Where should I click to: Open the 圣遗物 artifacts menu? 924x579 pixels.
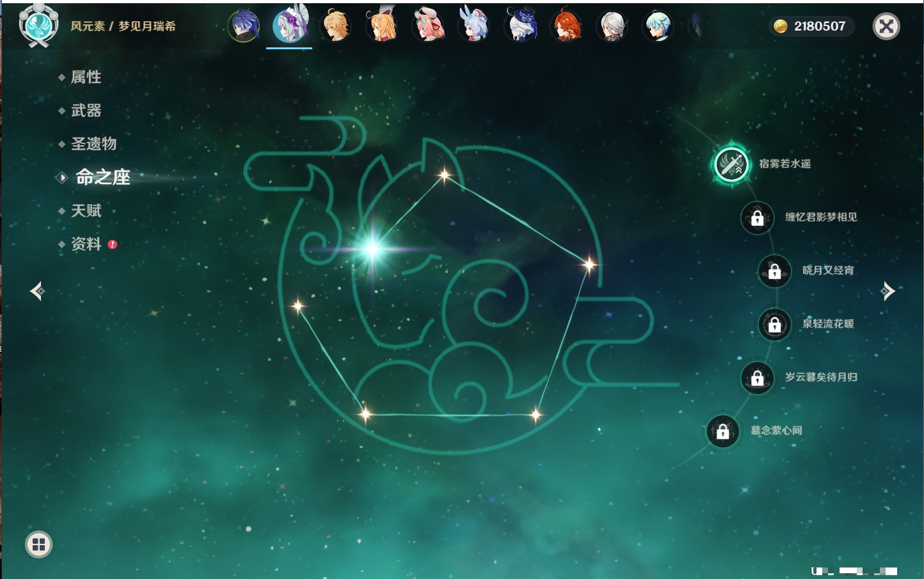tap(93, 144)
